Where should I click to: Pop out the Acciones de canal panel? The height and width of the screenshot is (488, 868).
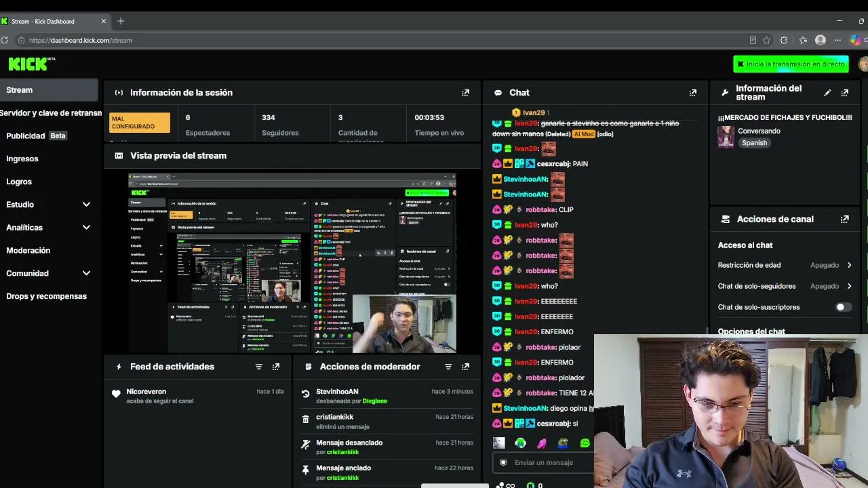[x=844, y=220]
